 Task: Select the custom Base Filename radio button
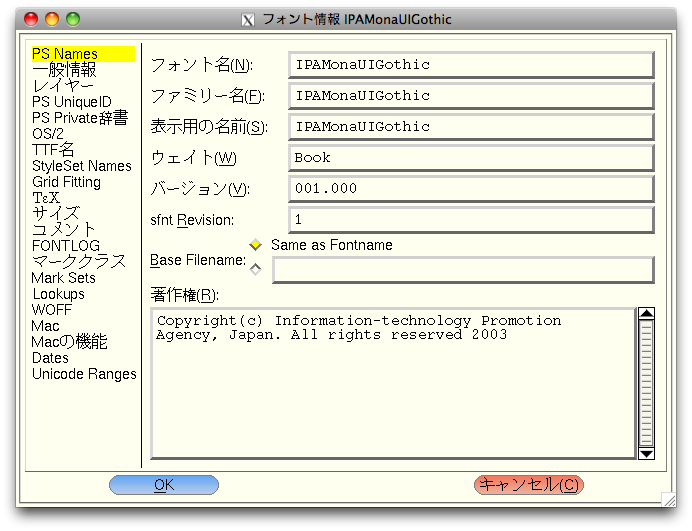pyautogui.click(x=256, y=269)
